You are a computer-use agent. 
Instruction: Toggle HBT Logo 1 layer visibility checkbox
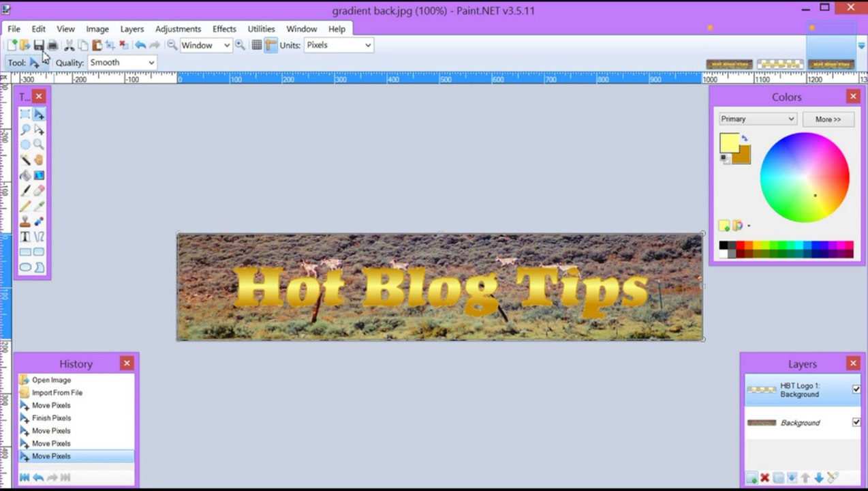click(x=856, y=389)
